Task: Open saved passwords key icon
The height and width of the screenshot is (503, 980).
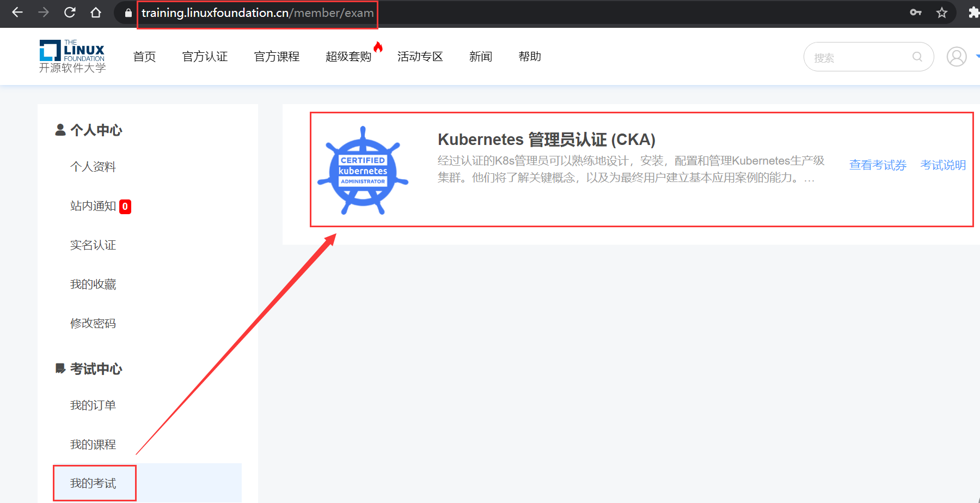Action: tap(916, 13)
